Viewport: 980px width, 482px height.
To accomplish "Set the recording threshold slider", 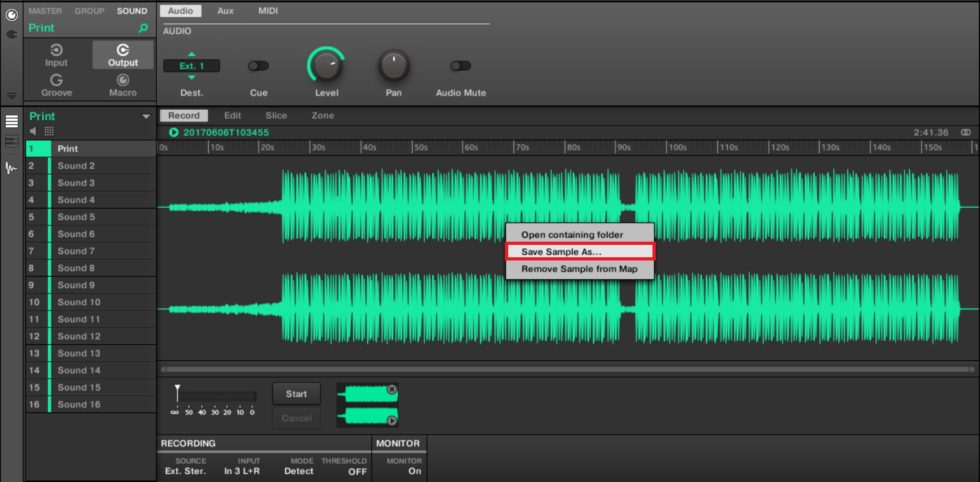I will [177, 392].
